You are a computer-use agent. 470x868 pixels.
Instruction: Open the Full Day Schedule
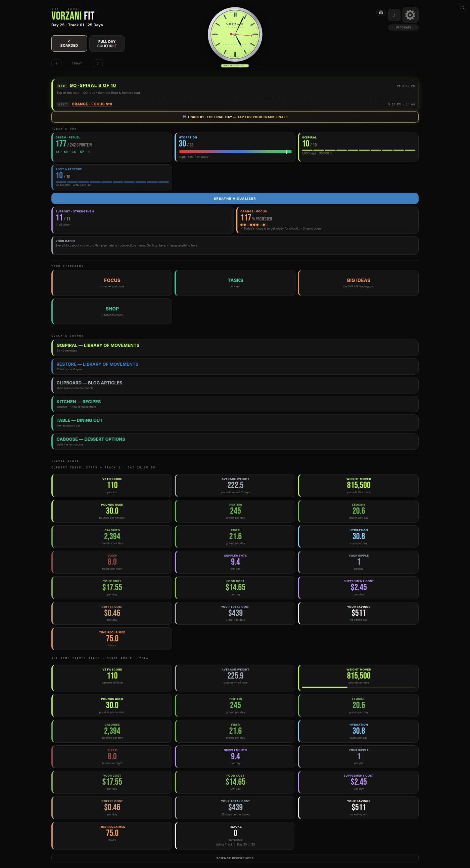click(x=107, y=43)
